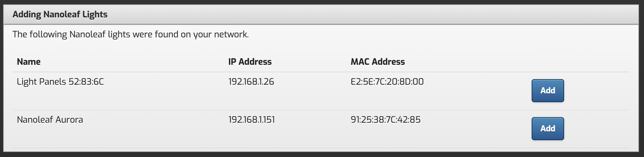Screen dimensions: 644x157
Task: Click the MAC Address column header
Action: tap(378, 62)
